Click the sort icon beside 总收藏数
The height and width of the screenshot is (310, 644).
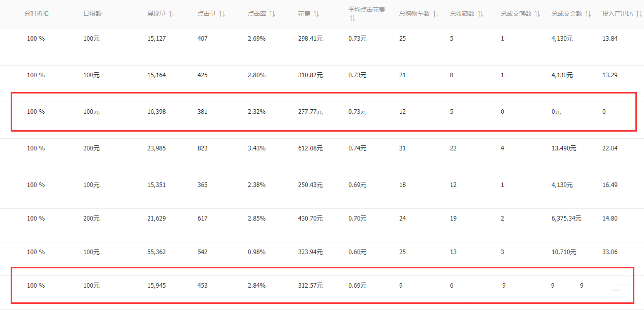(x=480, y=14)
